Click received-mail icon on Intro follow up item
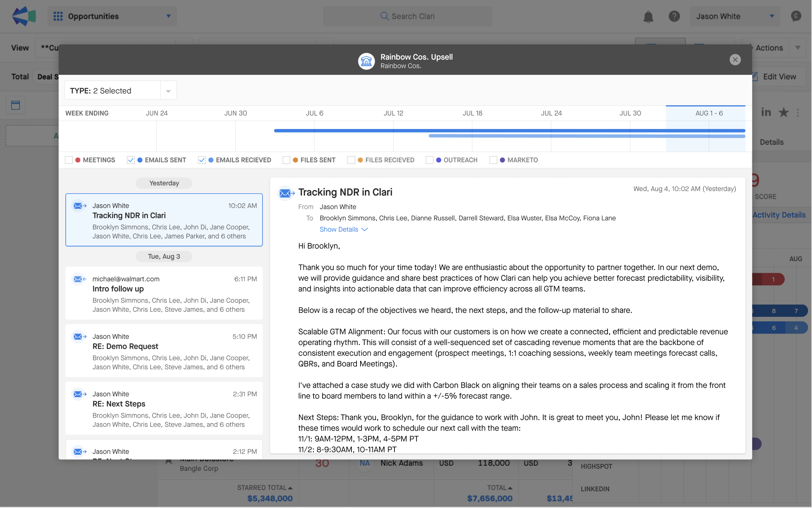Viewport: 812px width, 508px height. (x=79, y=279)
